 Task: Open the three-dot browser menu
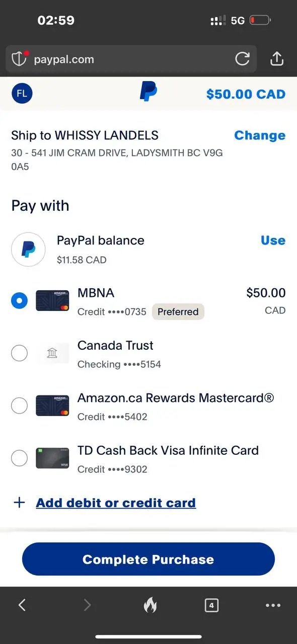point(273,605)
